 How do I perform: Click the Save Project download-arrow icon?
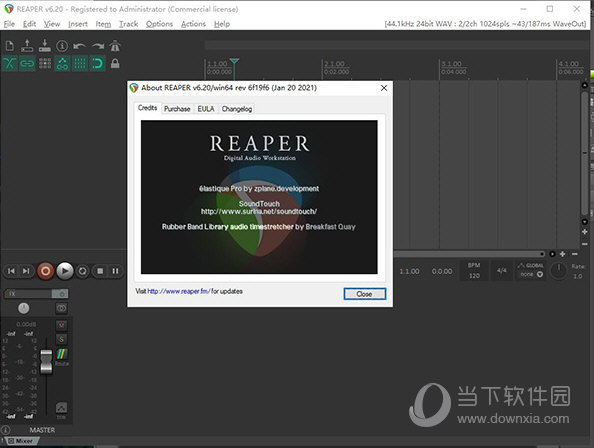coord(45,46)
